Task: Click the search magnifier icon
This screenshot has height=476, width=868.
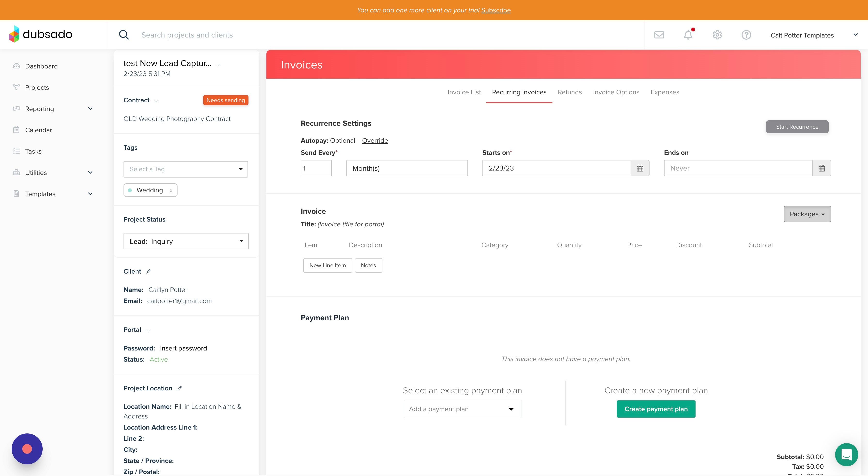Action: [x=124, y=35]
